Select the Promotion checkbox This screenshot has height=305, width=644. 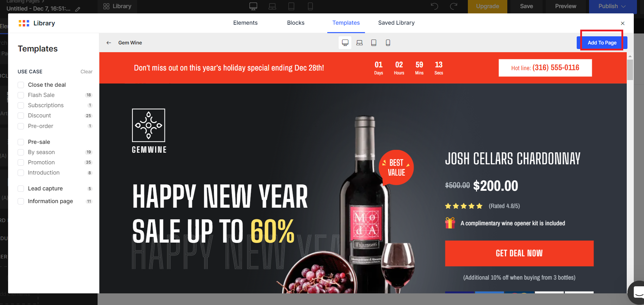(21, 163)
